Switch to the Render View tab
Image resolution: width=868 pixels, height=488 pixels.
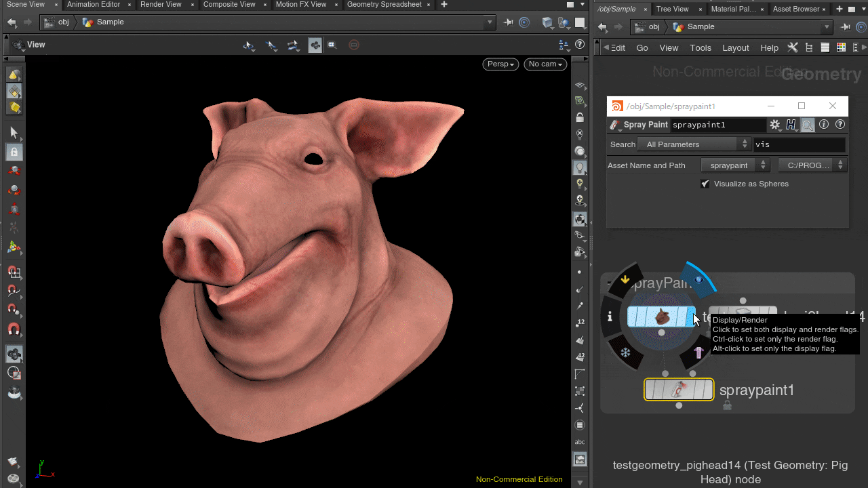pos(161,5)
